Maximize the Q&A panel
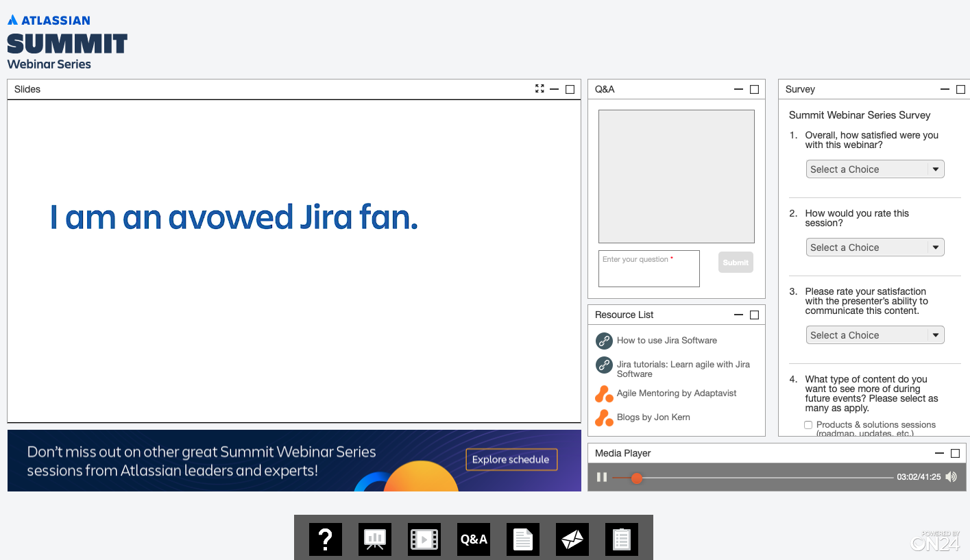 tap(754, 89)
